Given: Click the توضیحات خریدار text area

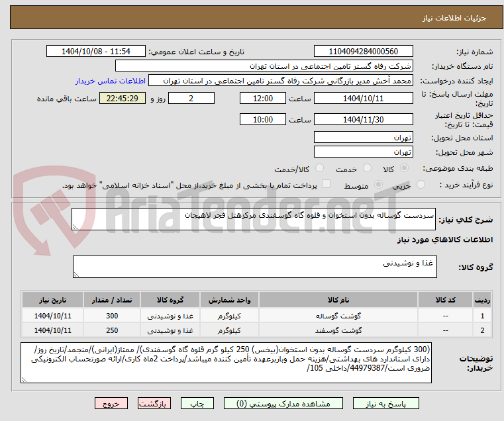Looking at the screenshot, I should coord(226,363).
